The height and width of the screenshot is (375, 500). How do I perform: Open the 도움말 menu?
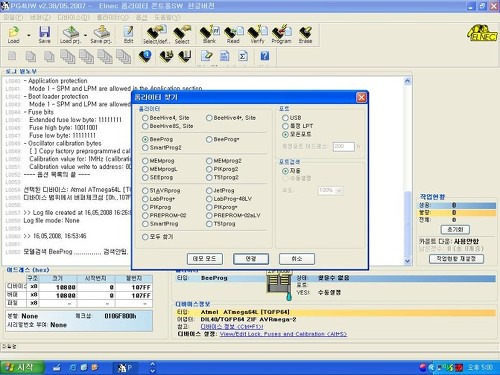coord(167,17)
